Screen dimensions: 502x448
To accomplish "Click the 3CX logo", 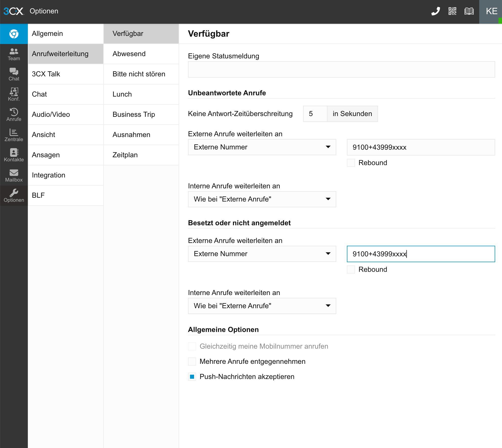I will coord(14,11).
